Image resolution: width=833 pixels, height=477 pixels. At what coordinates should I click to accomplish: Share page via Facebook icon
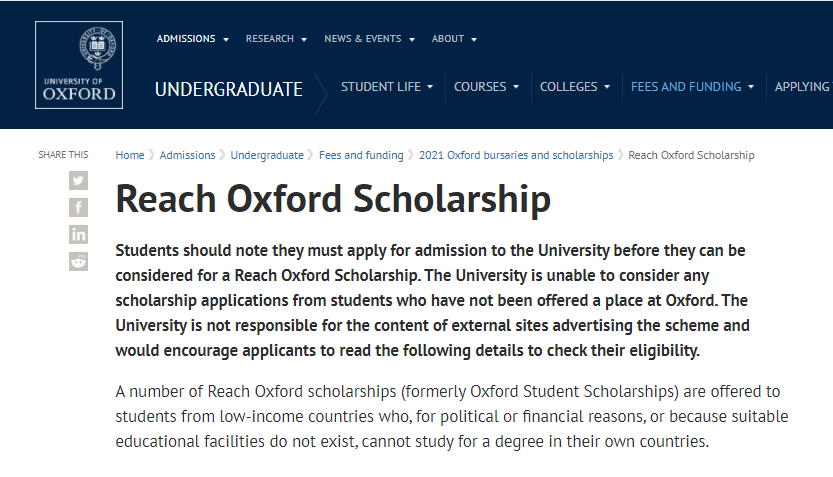pyautogui.click(x=78, y=207)
